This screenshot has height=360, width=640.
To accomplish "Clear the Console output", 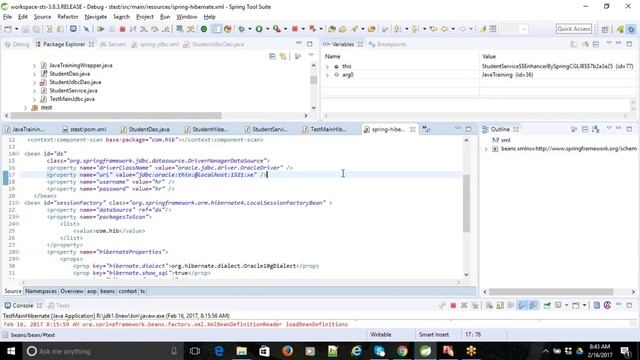I will pyautogui.click(x=489, y=305).
